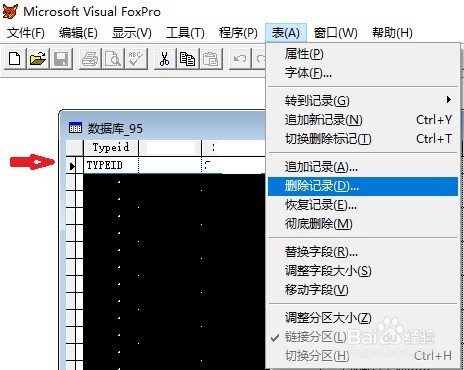Choose 恢复记录(E)... menu entry
Image resolution: width=464 pixels, height=370 pixels.
click(363, 205)
